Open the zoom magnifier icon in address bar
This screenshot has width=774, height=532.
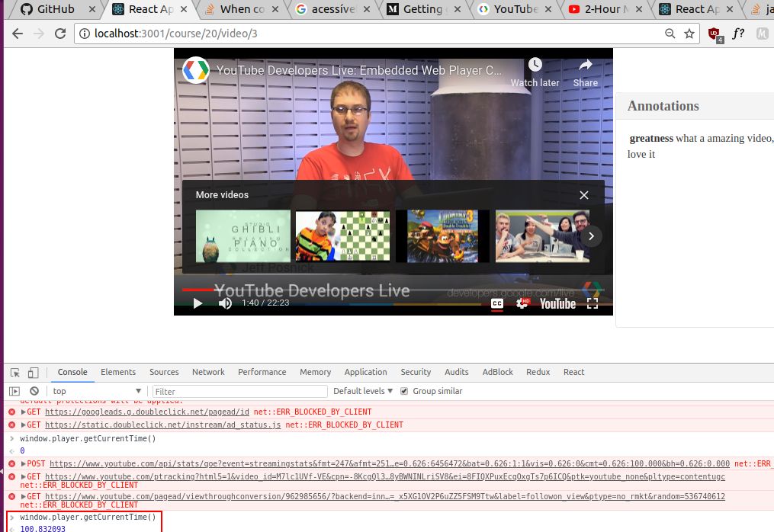click(x=670, y=34)
